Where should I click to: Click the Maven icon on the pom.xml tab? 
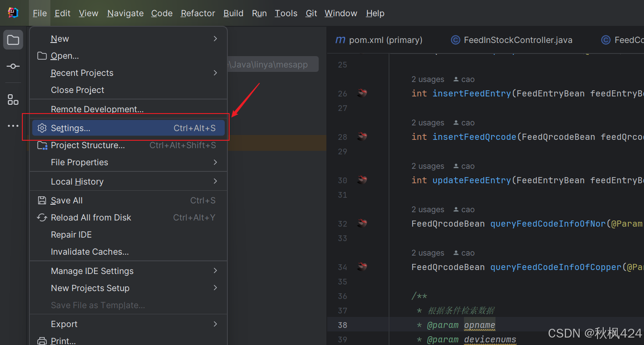click(x=340, y=39)
